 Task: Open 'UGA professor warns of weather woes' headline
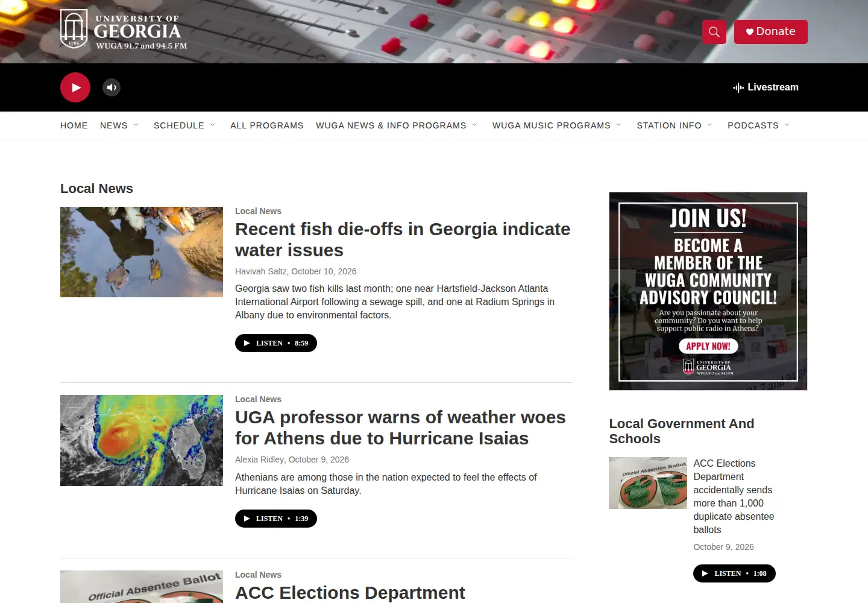(400, 428)
